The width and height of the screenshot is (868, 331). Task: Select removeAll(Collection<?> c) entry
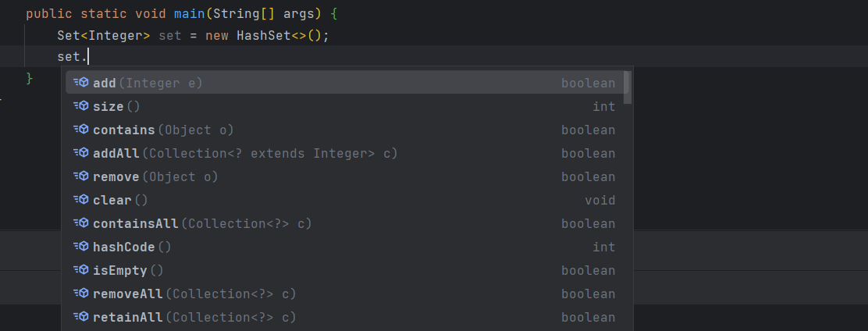pyautogui.click(x=194, y=294)
